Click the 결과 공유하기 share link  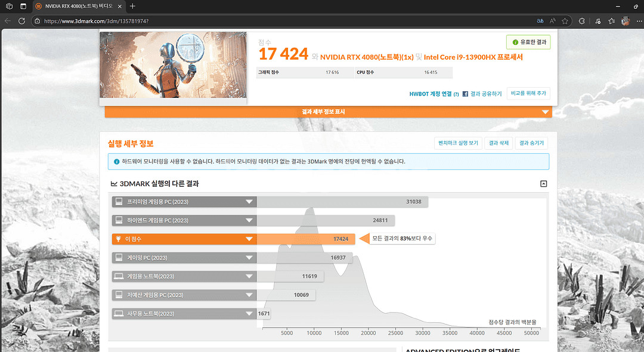coord(486,94)
